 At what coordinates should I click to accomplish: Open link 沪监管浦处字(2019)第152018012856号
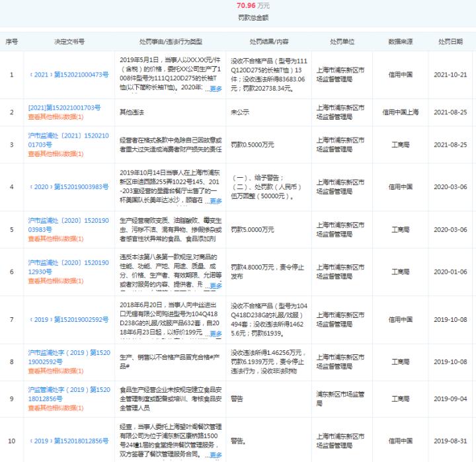(x=69, y=395)
